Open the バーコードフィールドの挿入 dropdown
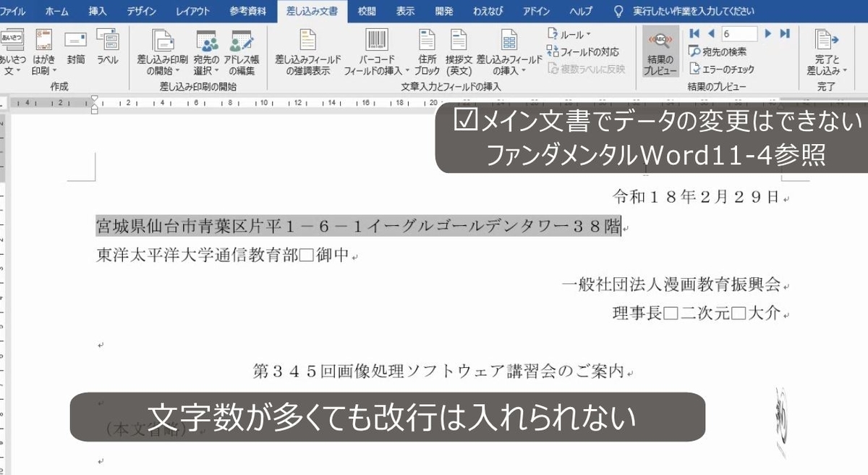Screen dimensions: 868x475 tap(376, 49)
